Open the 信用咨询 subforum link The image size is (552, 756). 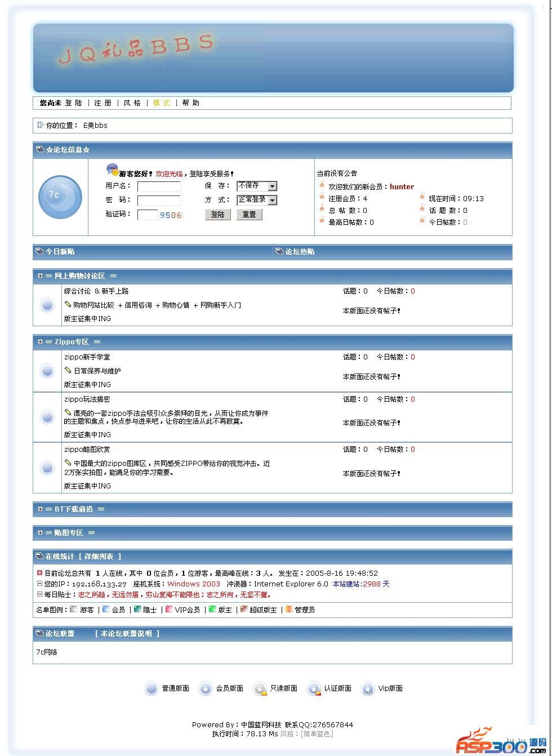[138, 305]
